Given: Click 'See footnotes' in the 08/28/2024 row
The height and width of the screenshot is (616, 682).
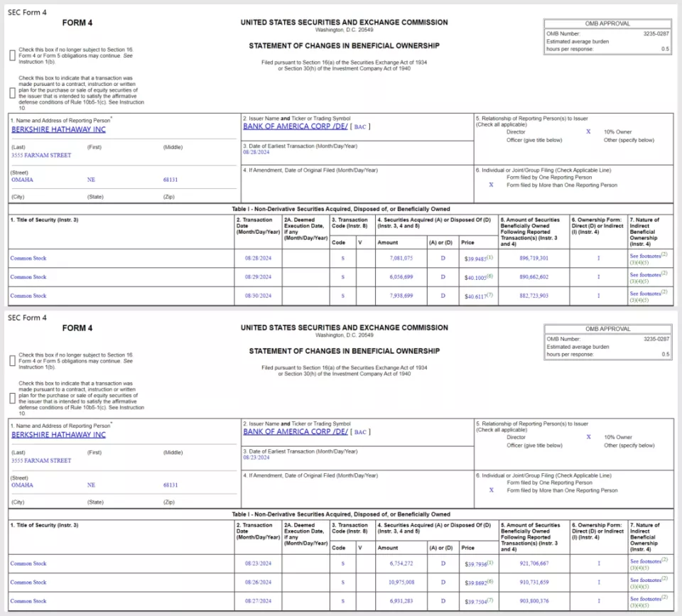Looking at the screenshot, I should point(645,256).
